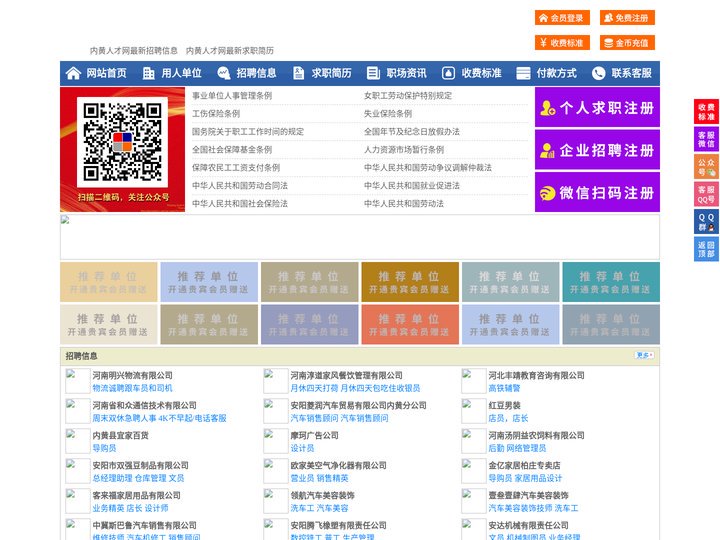Click the 会员登录 button
Image resolution: width=720 pixels, height=540 pixels.
[x=562, y=18]
